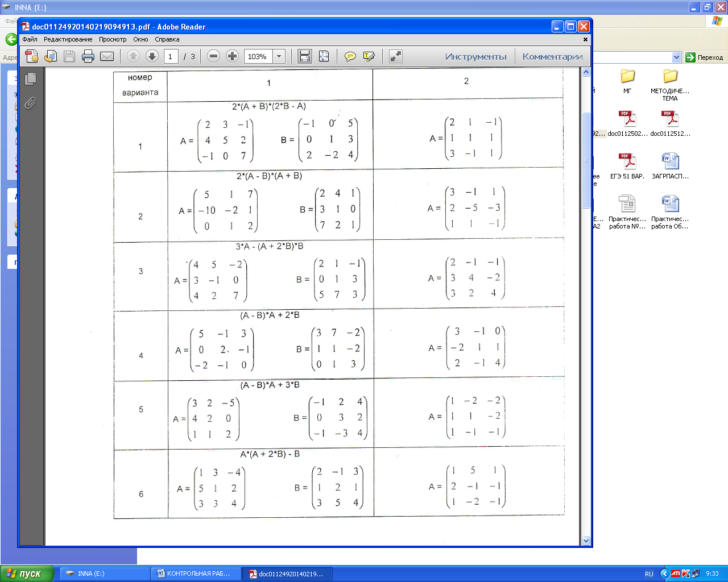728x582 pixels.
Task: Open the zoom level dropdown arrow
Action: [279, 56]
